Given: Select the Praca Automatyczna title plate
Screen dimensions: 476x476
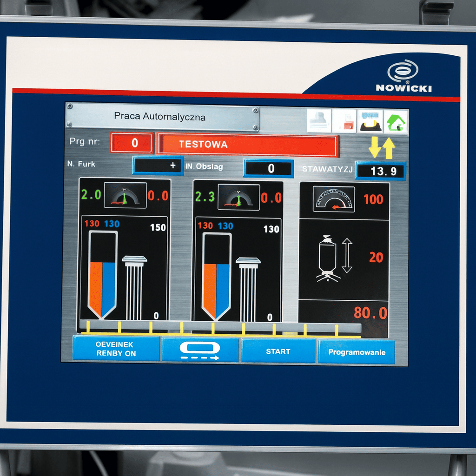Looking at the screenshot, I should pos(161,117).
